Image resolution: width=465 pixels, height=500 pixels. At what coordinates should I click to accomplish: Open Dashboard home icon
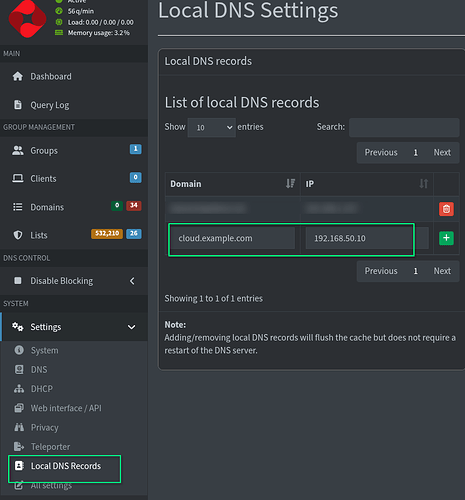click(18, 76)
